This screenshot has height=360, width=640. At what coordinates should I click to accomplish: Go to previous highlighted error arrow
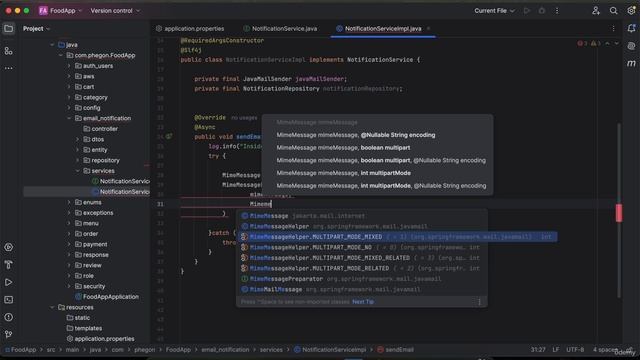(x=607, y=43)
